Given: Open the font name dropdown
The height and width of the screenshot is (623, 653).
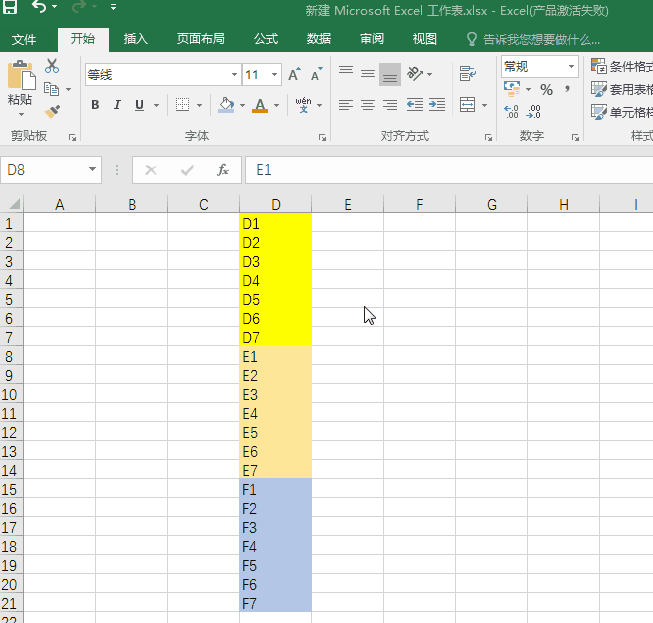Looking at the screenshot, I should [x=234, y=75].
